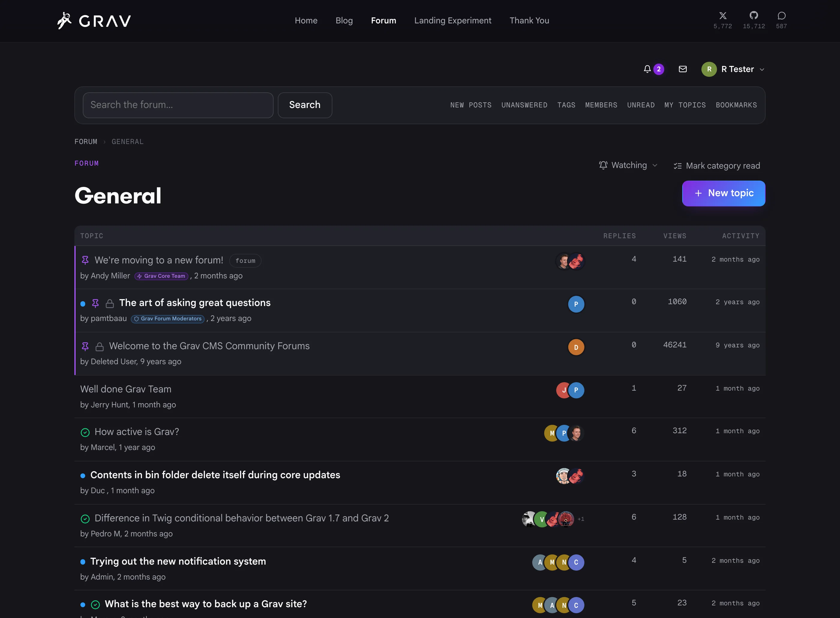The image size is (840, 618).
Task: Open the X (Twitter) social icon
Action: coord(723,16)
